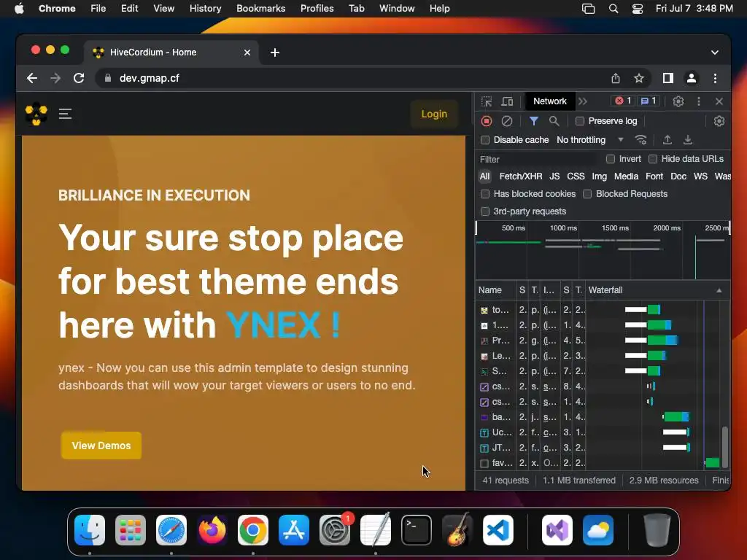Close the DevTools panel
Image resolution: width=747 pixels, height=560 pixels.
(719, 101)
